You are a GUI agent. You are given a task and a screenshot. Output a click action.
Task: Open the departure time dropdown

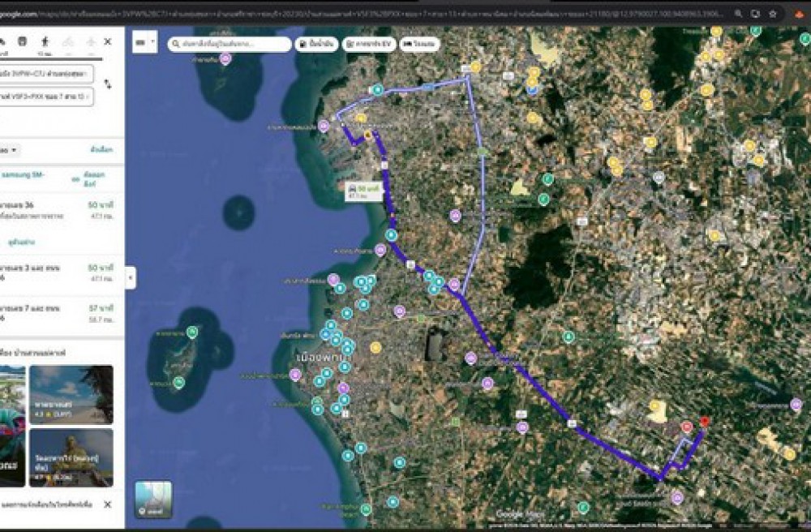point(11,150)
